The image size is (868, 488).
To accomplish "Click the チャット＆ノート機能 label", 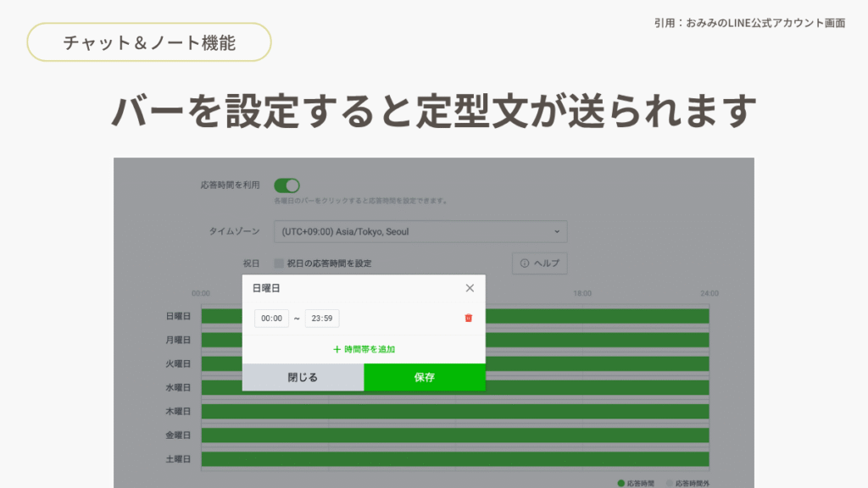I will coord(149,42).
